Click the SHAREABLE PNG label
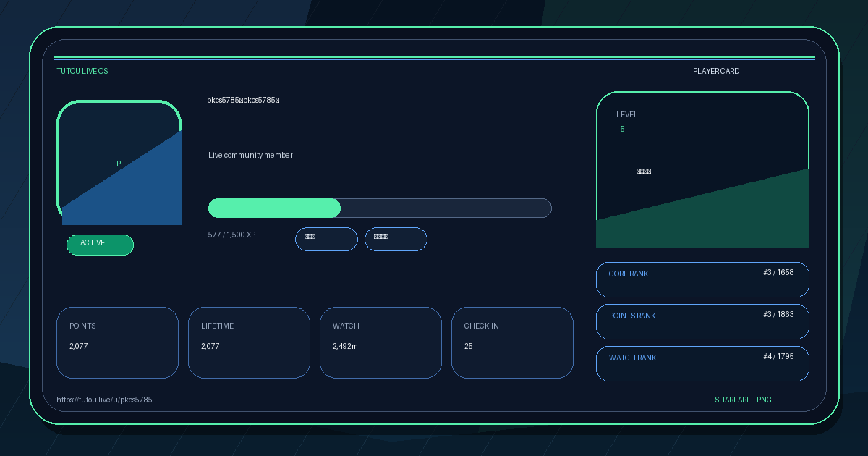 coord(743,400)
